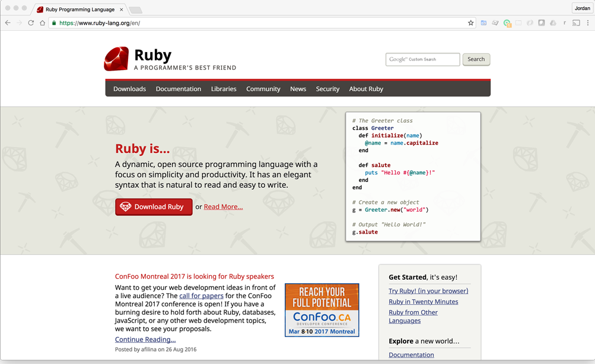Click the 'class Greeter' code line

coord(373,128)
